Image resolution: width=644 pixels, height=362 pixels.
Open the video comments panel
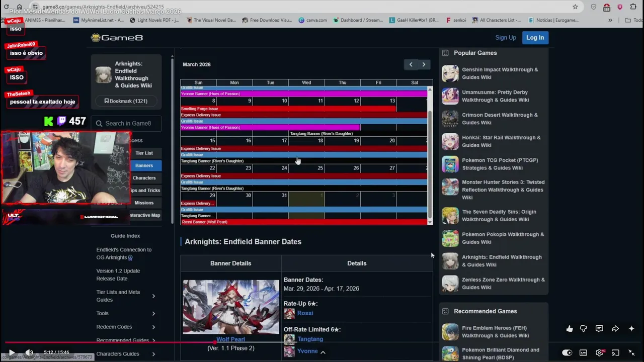pos(599,329)
